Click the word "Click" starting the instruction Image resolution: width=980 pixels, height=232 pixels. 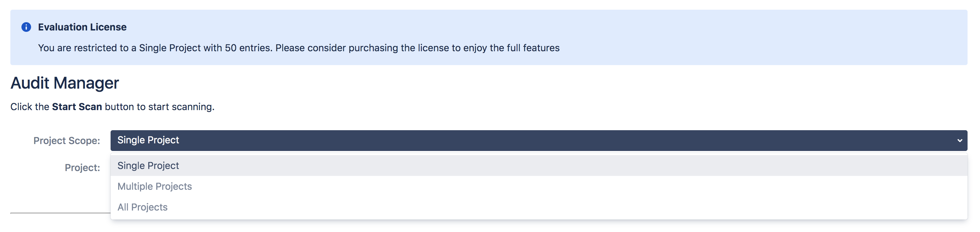21,107
